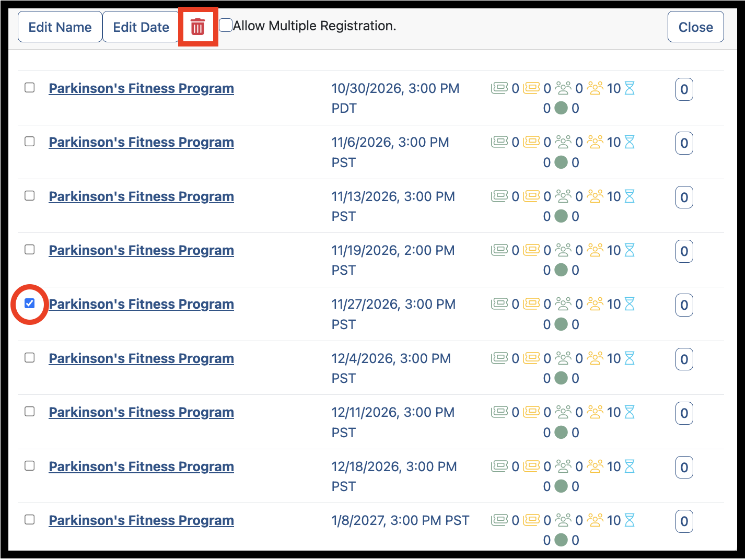Click green attendees icon in 10/30/2026 row

pos(563,88)
